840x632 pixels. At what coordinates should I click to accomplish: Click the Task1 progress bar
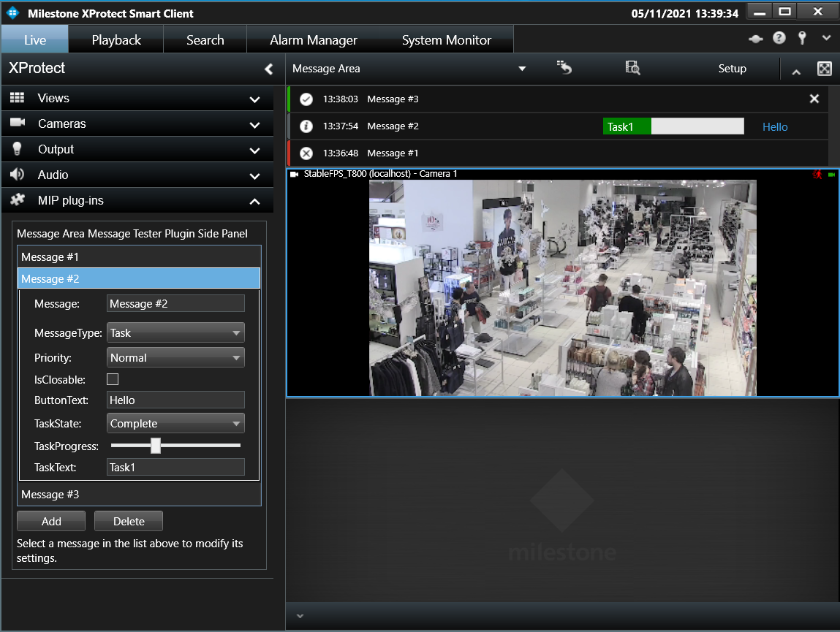point(673,126)
